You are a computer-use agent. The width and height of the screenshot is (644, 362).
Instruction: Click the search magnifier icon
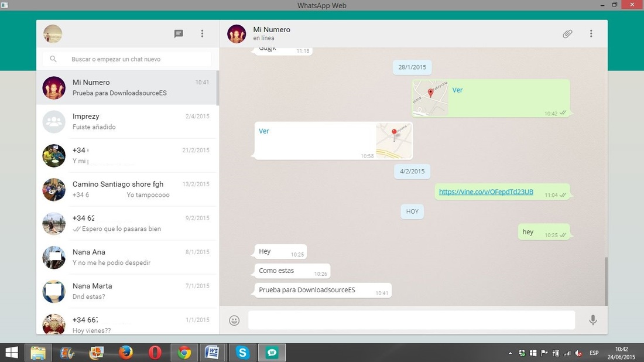point(53,59)
